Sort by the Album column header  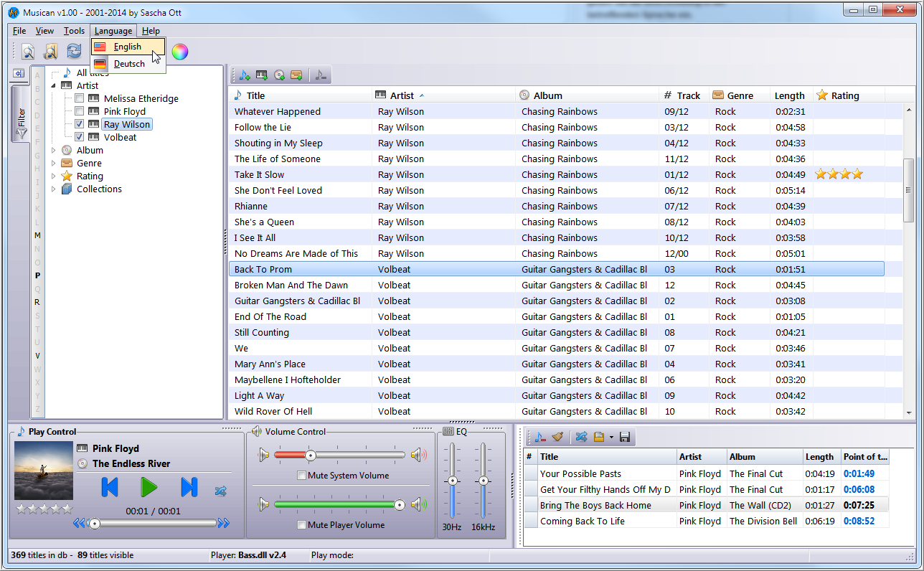(587, 95)
